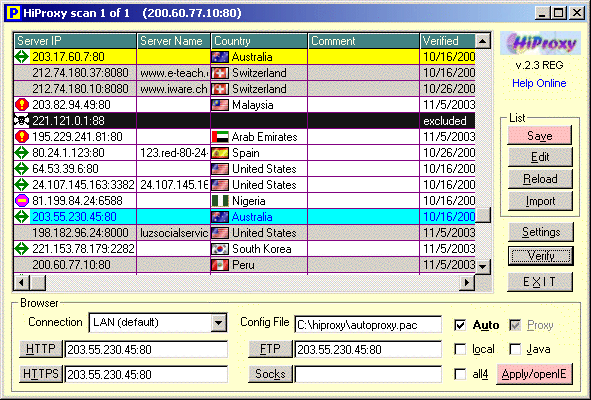Click the South Korea flag icon
The width and height of the screenshot is (591, 400).
220,249
